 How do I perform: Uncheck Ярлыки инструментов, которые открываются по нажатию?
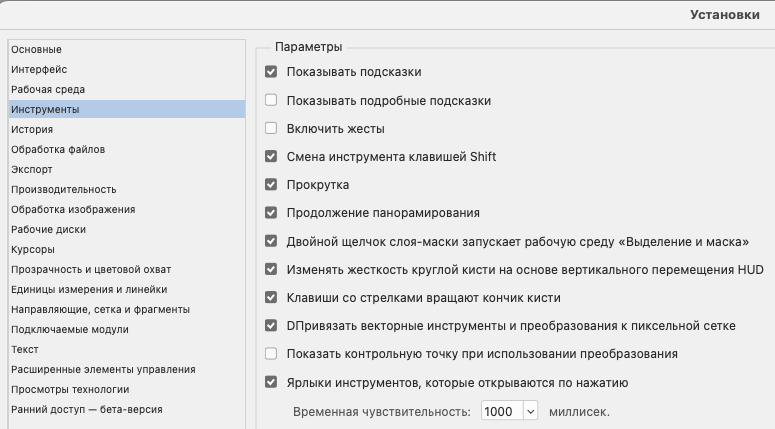coord(271,382)
